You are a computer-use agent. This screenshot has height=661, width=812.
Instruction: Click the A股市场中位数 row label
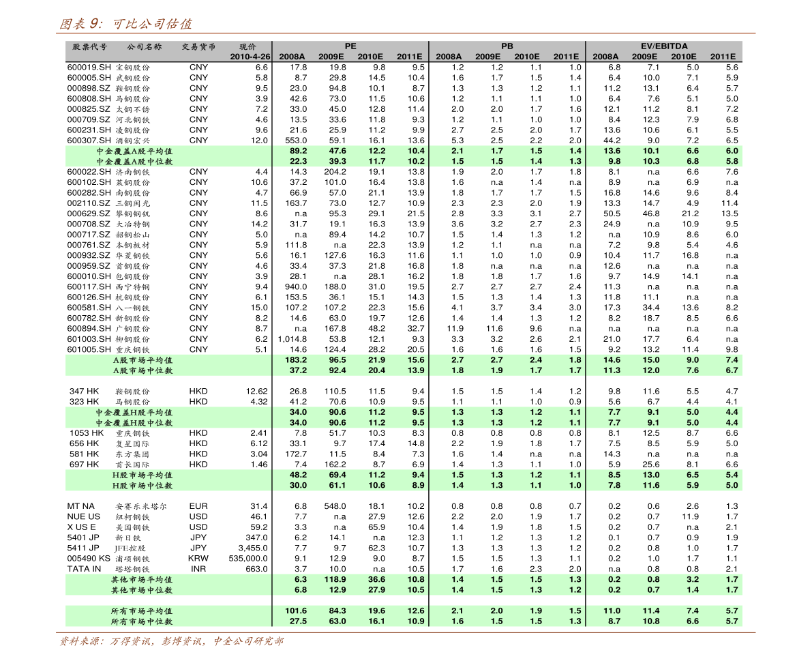(x=143, y=370)
